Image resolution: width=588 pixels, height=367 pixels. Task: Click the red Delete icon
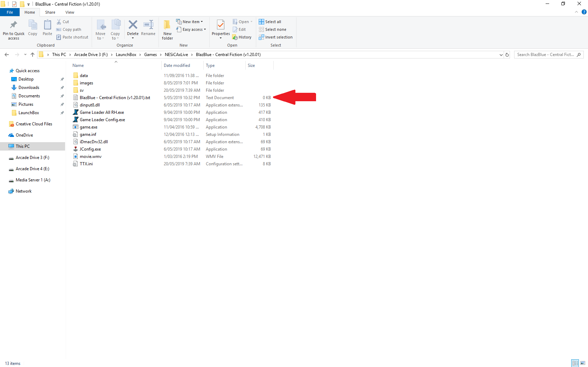133,25
